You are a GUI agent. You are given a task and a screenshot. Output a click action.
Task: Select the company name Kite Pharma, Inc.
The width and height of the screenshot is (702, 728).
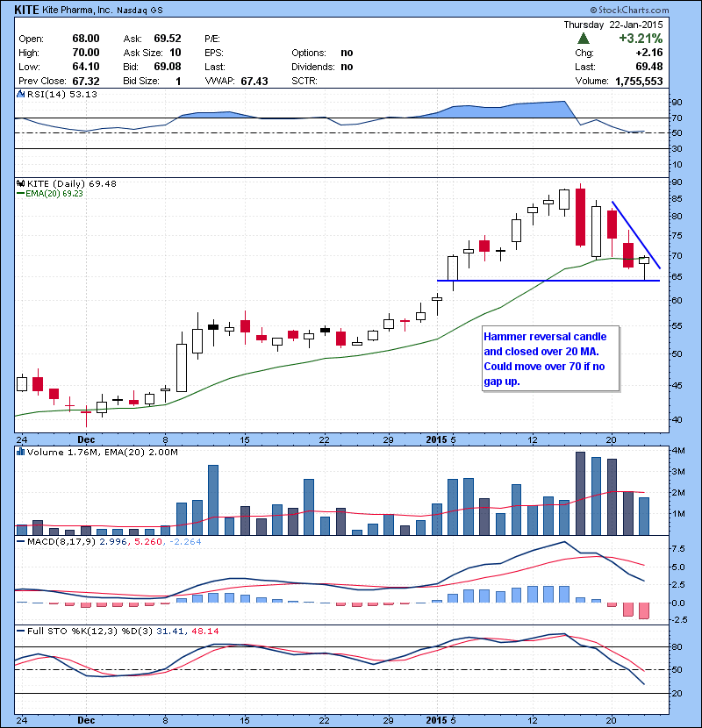[x=77, y=10]
